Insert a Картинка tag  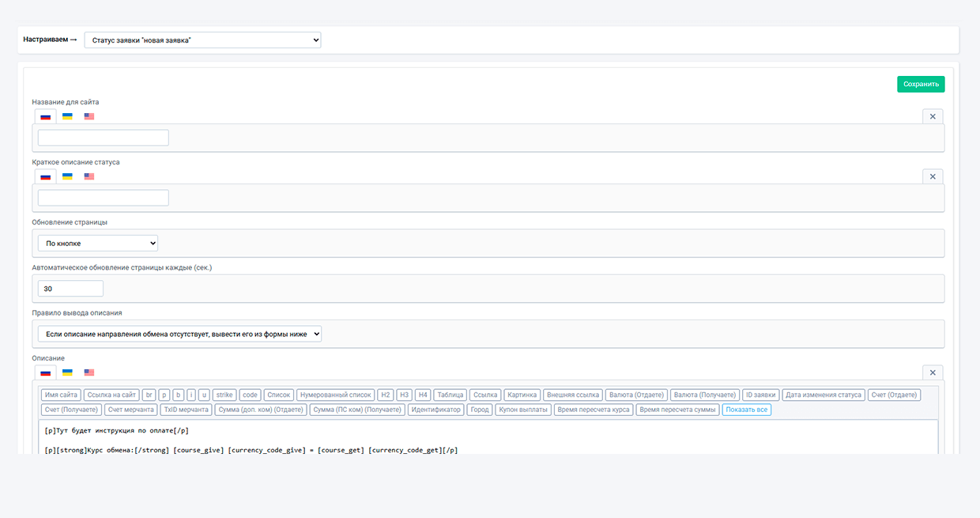[x=522, y=395]
